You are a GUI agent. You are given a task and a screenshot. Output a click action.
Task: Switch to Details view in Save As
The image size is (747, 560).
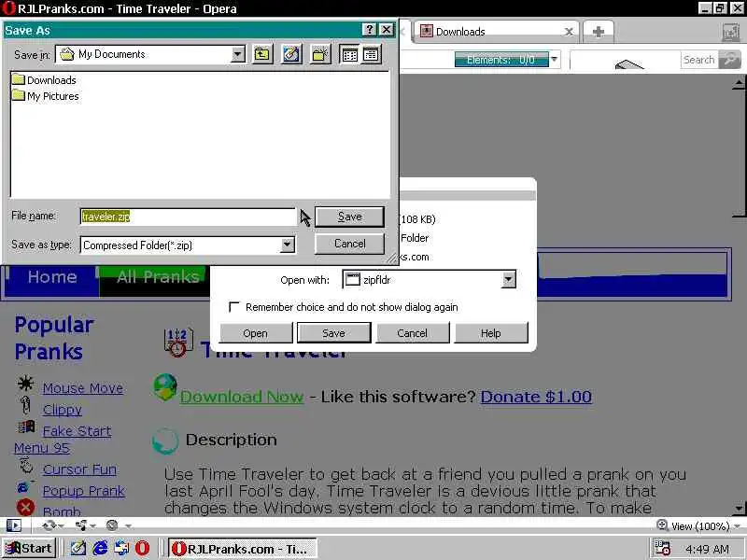point(371,54)
